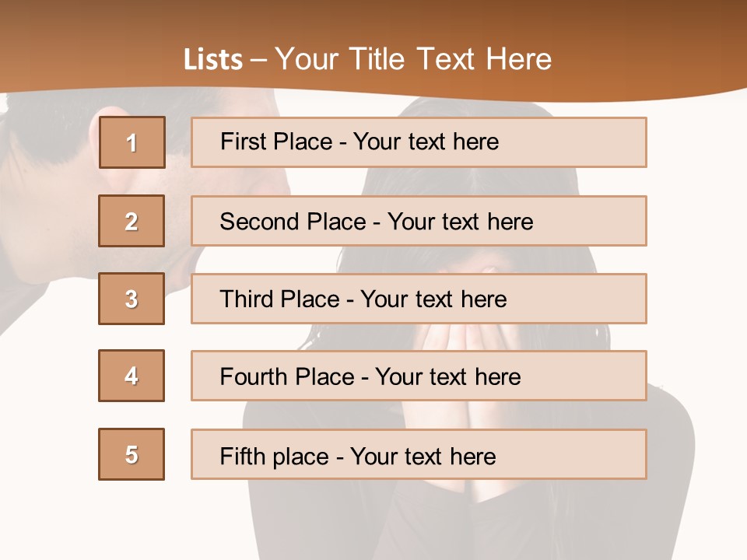Click the Fourth Place text bar

419,376
